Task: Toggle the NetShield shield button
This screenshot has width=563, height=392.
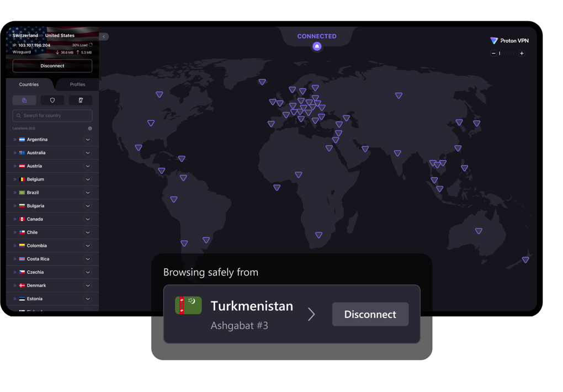Action: 52,100
